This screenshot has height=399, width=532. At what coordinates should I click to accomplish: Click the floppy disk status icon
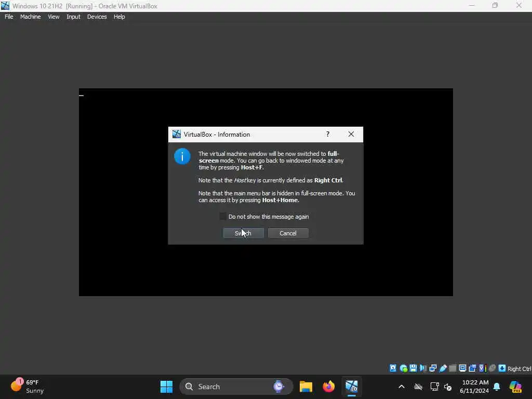pos(413,368)
